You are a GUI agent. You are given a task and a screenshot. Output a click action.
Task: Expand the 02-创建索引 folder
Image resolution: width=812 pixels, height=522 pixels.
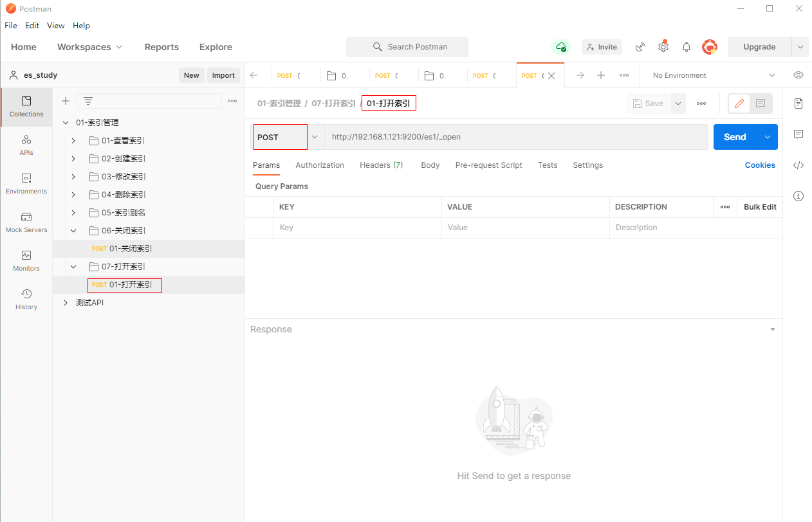(73, 159)
